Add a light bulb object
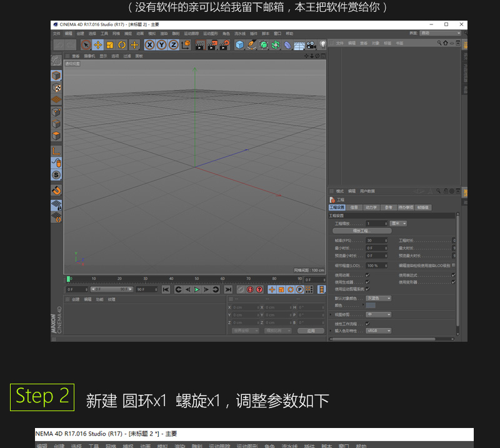Image resolution: width=500 pixels, height=448 pixels. click(x=322, y=44)
